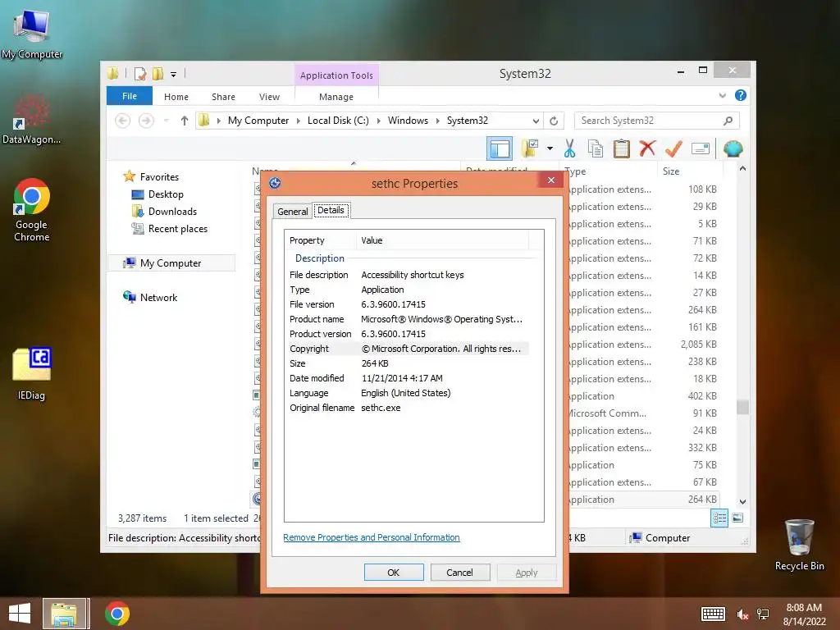Click the folder options icon with checklist

pos(529,148)
